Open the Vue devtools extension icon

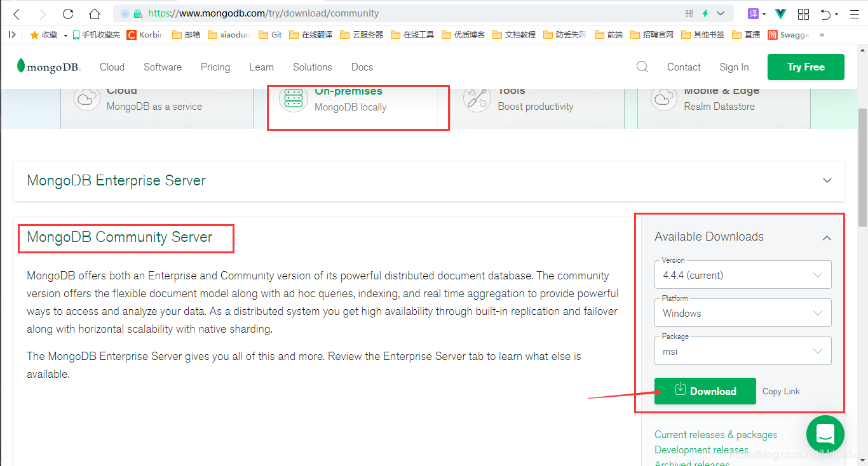tap(782, 13)
